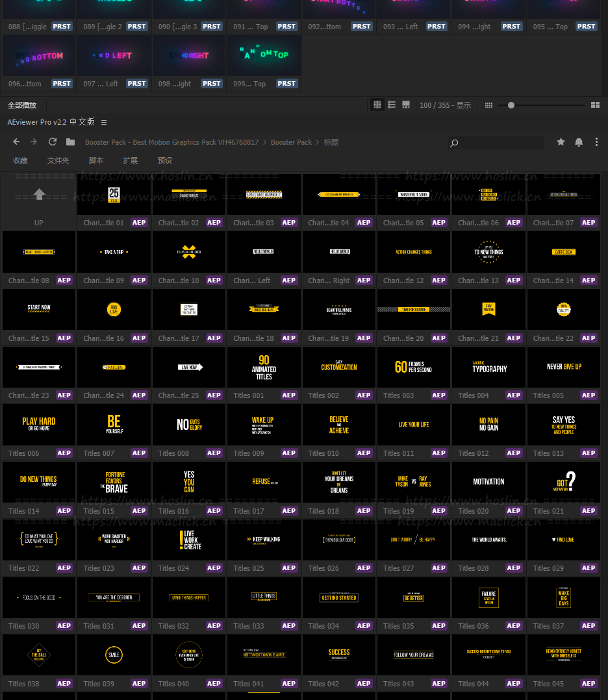Click the AEP badge on Titles 029

coord(589,568)
